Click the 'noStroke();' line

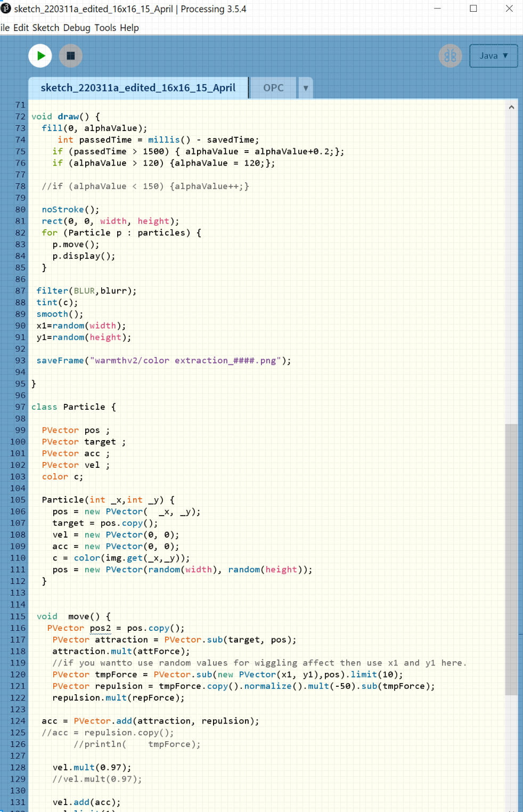(x=70, y=210)
